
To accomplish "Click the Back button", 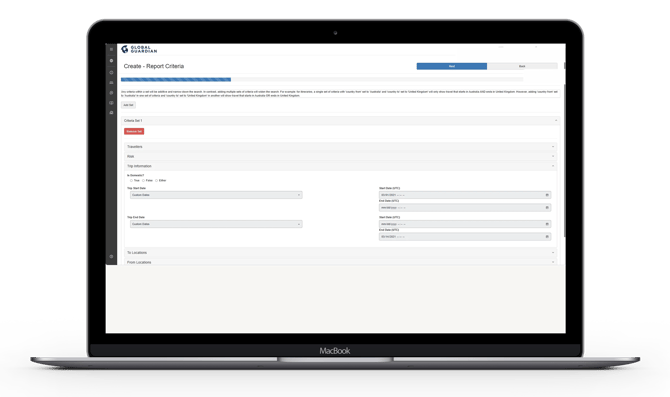I will tap(522, 66).
